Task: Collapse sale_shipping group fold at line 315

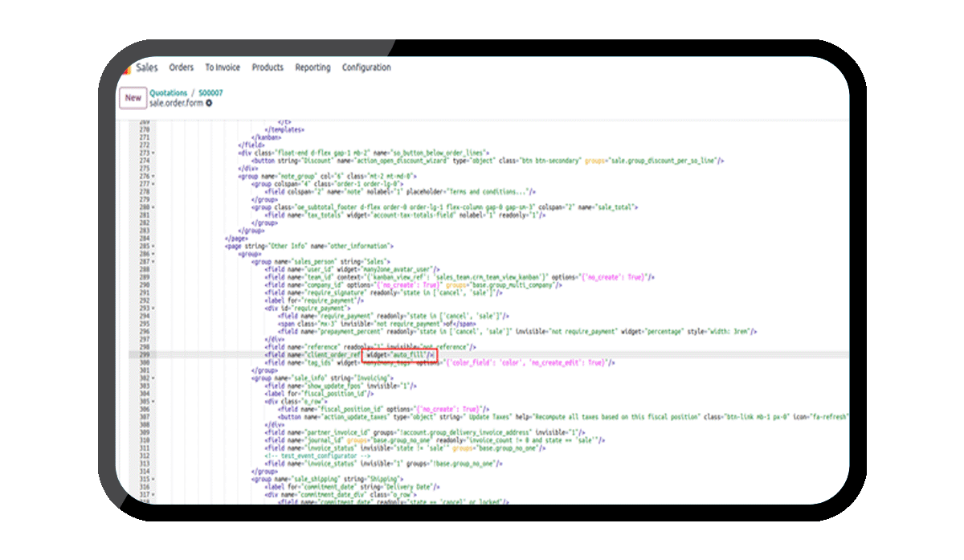Action: coord(153,479)
